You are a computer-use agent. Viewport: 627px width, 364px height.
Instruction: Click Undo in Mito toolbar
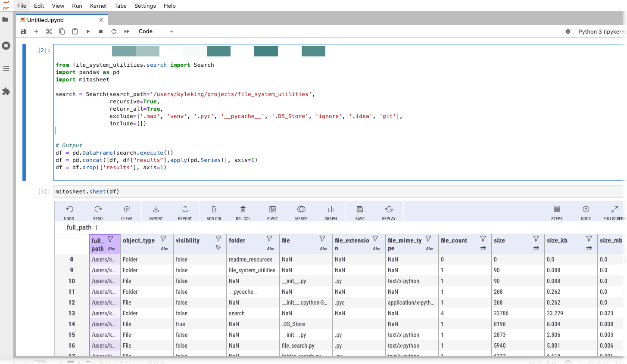point(69,213)
